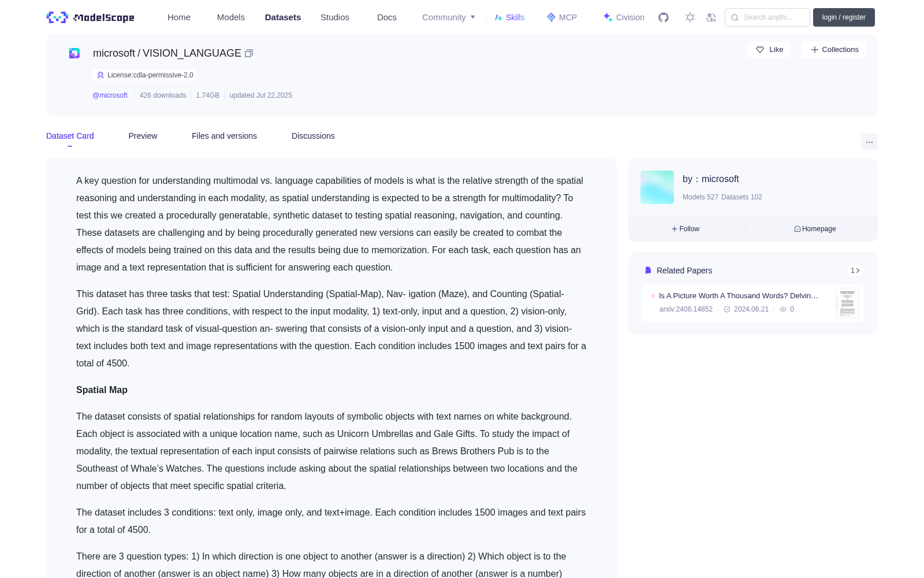Image resolution: width=924 pixels, height=578 pixels.
Task: Click the Homepage house icon
Action: click(798, 229)
